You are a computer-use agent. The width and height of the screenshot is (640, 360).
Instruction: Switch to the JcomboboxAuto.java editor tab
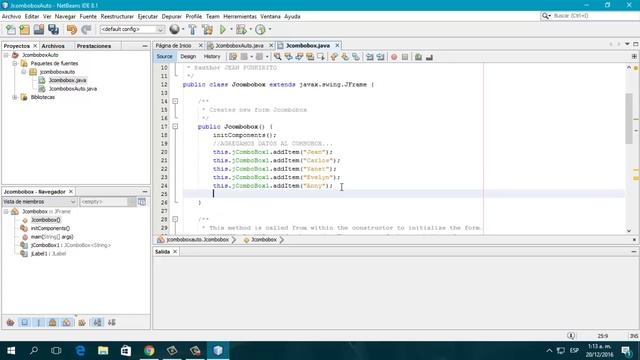click(x=239, y=46)
